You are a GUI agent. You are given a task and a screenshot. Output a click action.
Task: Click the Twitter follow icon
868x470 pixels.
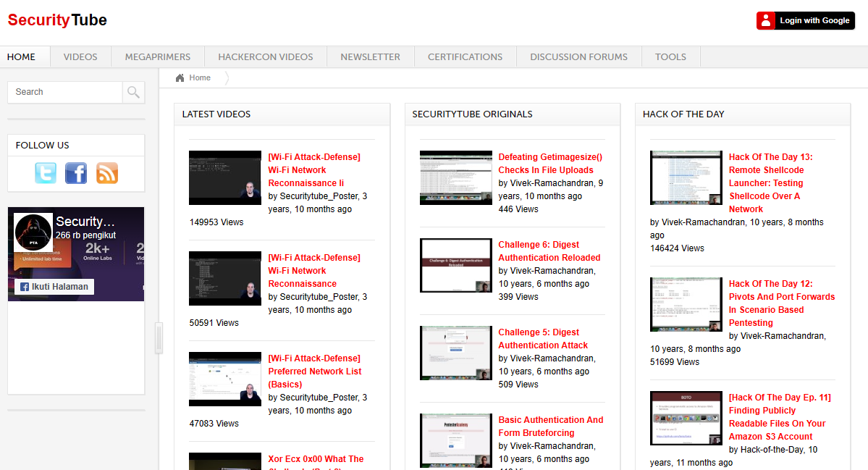pyautogui.click(x=46, y=173)
